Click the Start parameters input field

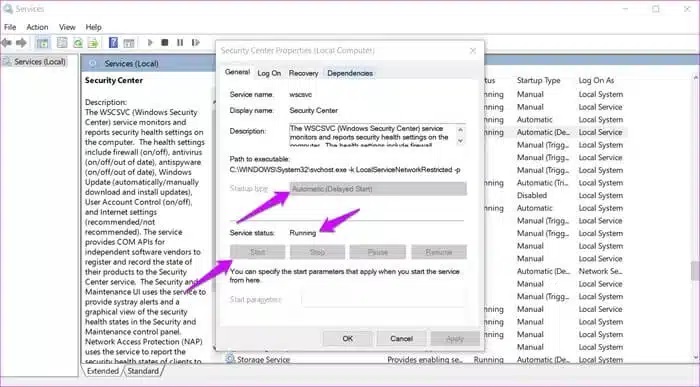[x=383, y=299]
